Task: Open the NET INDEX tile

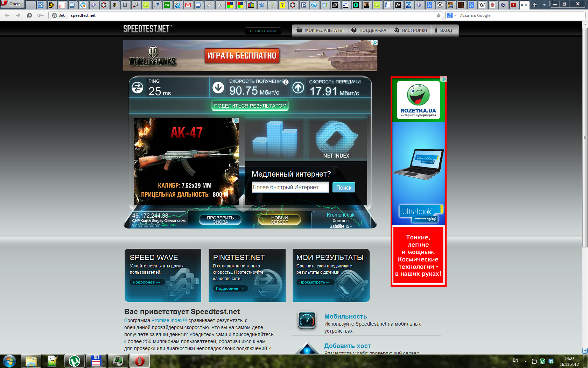Action: click(337, 139)
